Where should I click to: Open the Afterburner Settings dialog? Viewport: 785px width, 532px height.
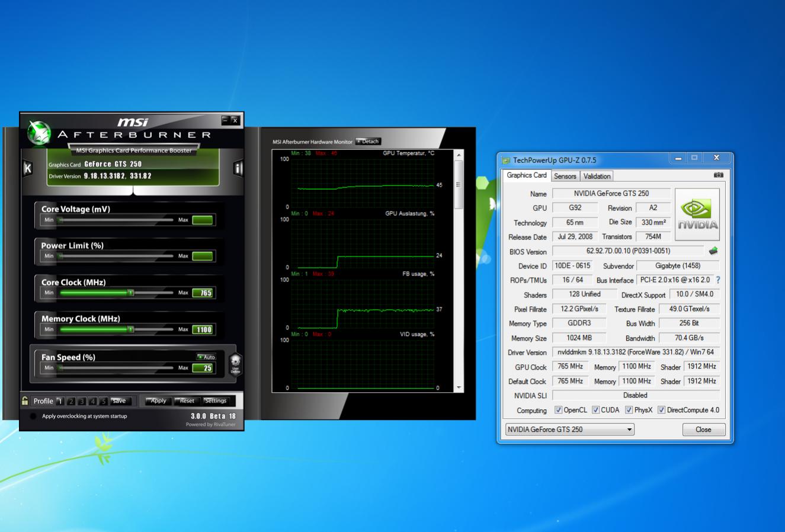(216, 401)
